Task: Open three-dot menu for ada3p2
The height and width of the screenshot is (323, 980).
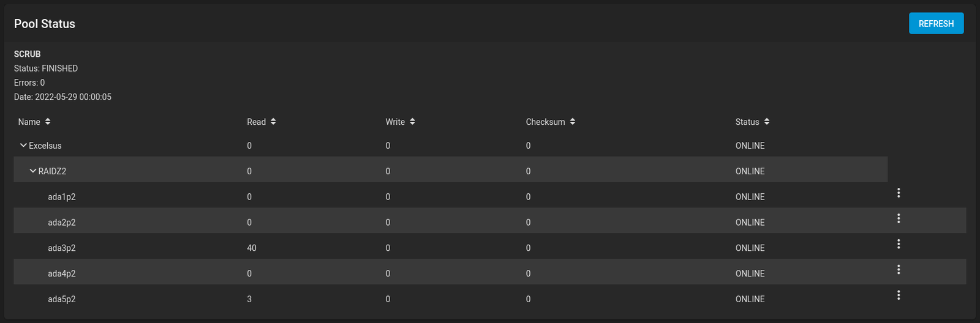Action: click(899, 244)
